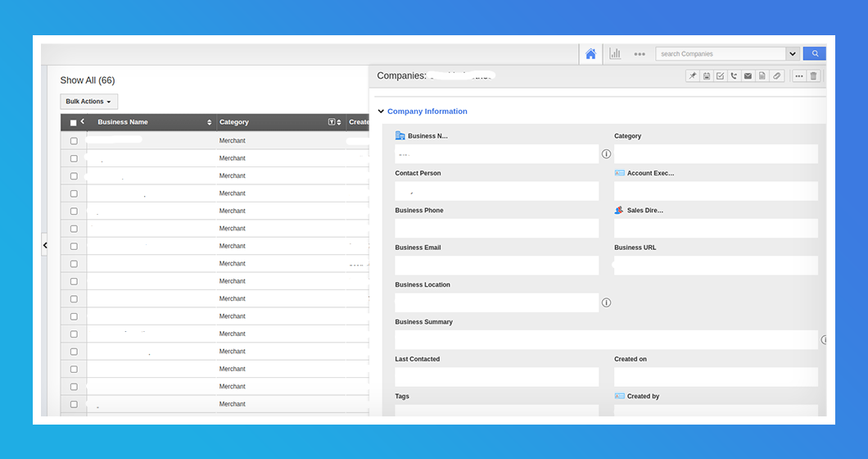Go to the Home page icon
The height and width of the screenshot is (459, 868).
590,54
